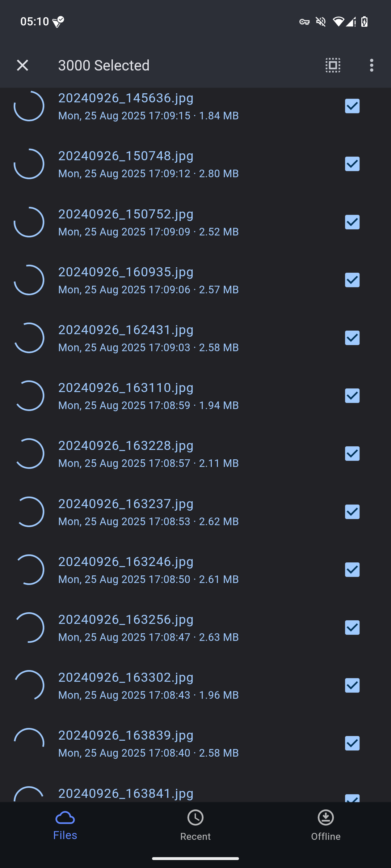The image size is (391, 868).
Task: Deselect the 20240926_150748.jpg checkbox
Action: 352,164
